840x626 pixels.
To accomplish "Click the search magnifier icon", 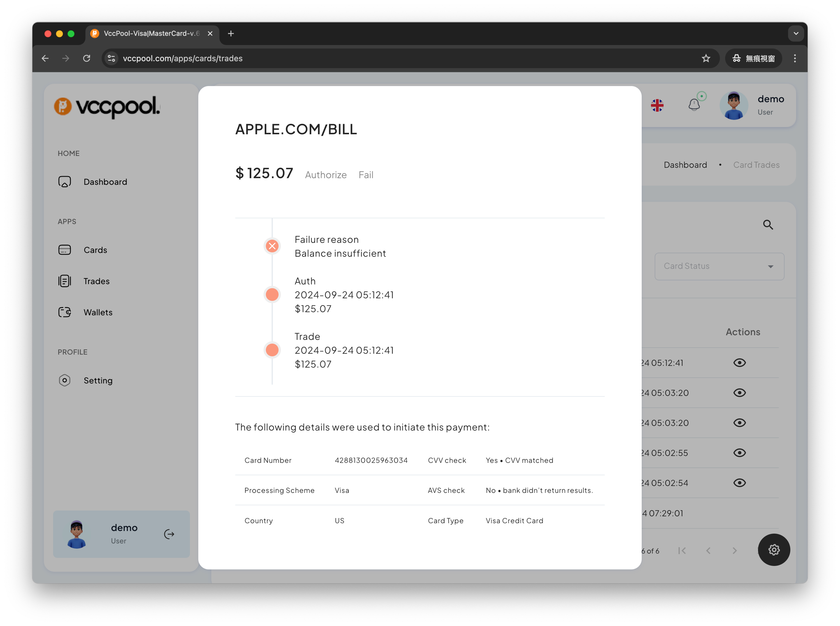I will point(768,225).
